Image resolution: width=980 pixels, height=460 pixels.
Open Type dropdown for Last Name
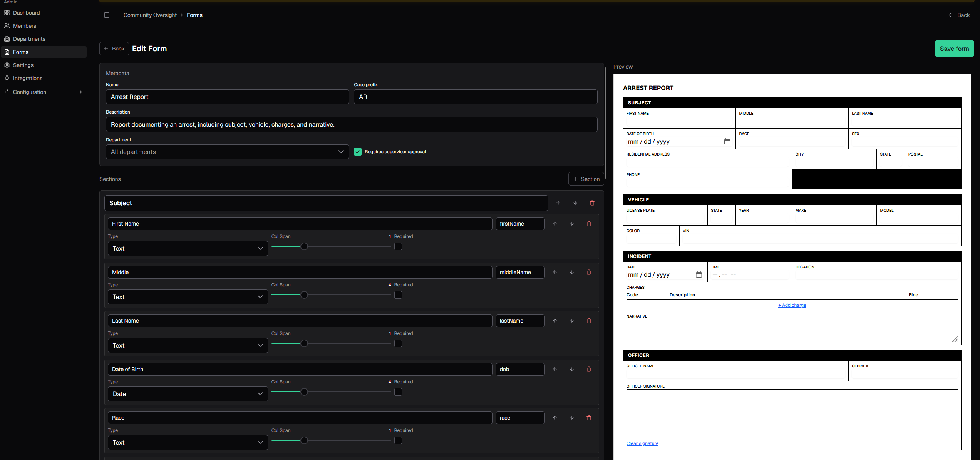pos(188,345)
